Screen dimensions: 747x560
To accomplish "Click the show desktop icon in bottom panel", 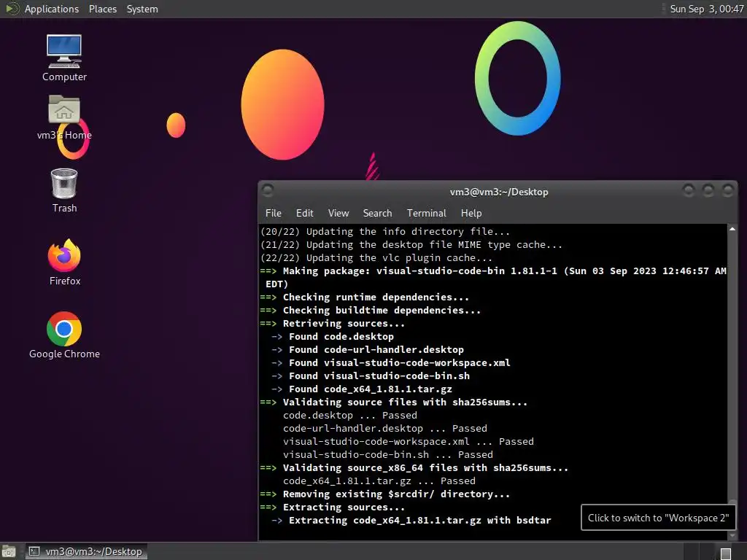I will point(9,551).
